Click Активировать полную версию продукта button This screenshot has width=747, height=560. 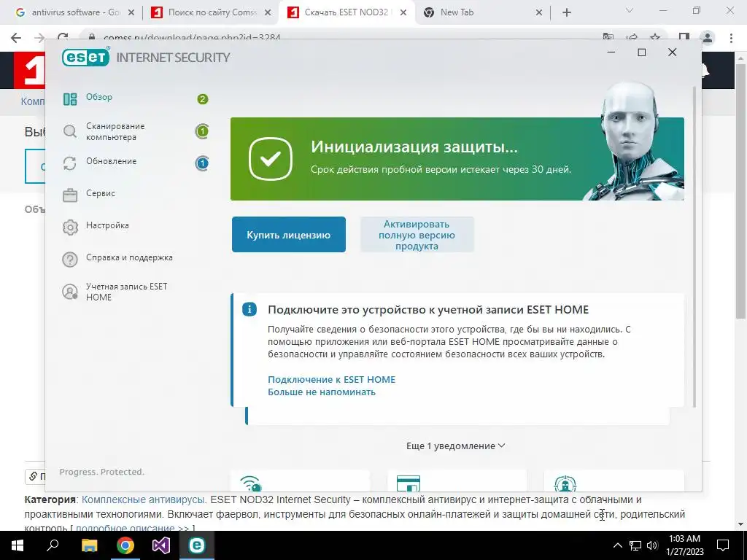[x=417, y=235]
